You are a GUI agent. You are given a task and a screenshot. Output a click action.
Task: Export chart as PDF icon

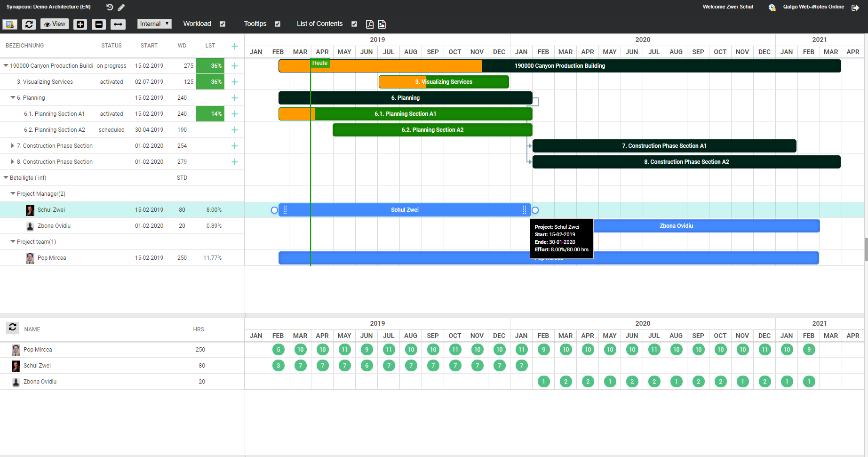point(370,24)
